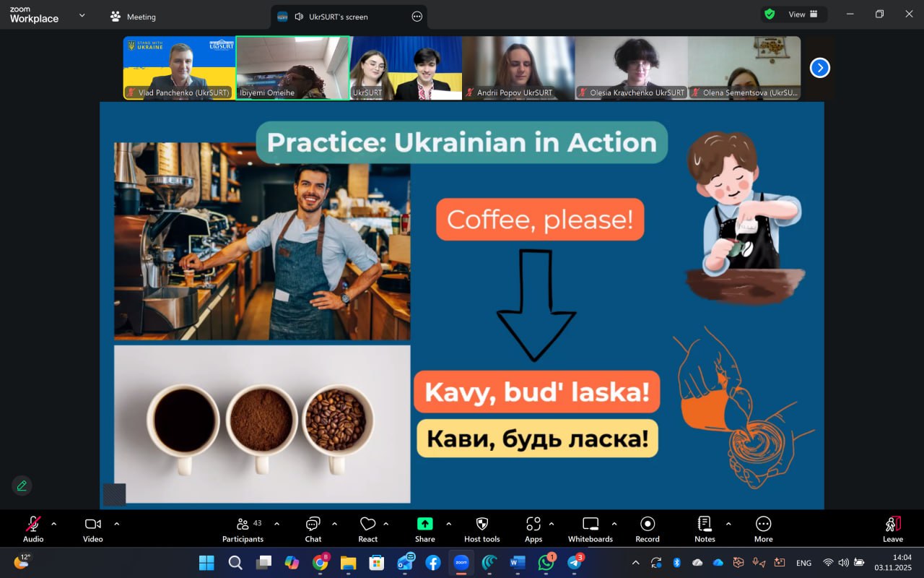Viewport: 924px width, 578px height.
Task: Open the Chat panel
Action: (x=313, y=528)
